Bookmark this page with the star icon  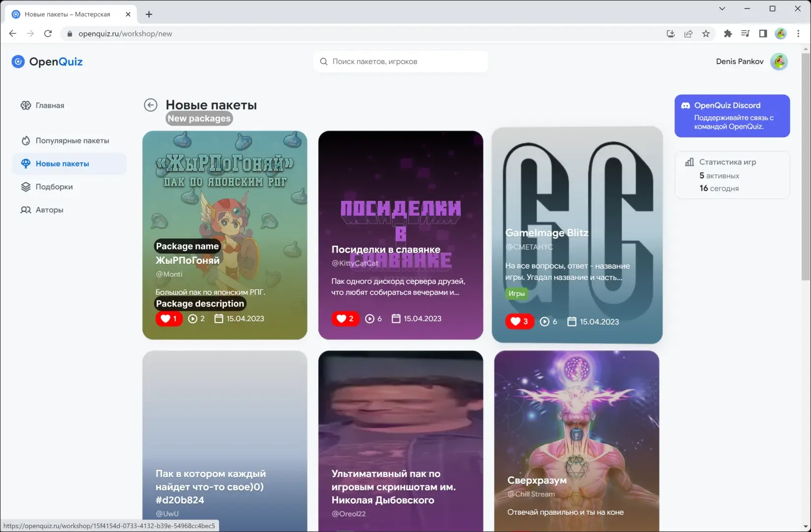click(x=706, y=33)
